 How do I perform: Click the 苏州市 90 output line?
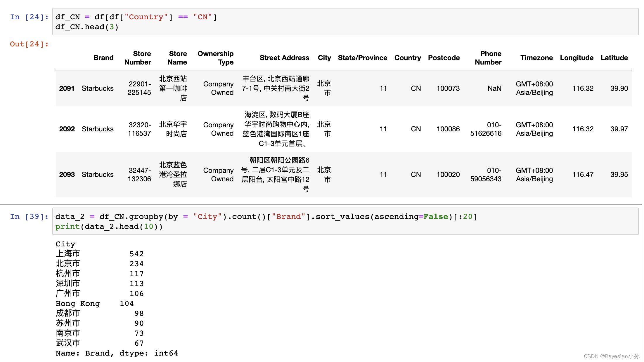100,323
